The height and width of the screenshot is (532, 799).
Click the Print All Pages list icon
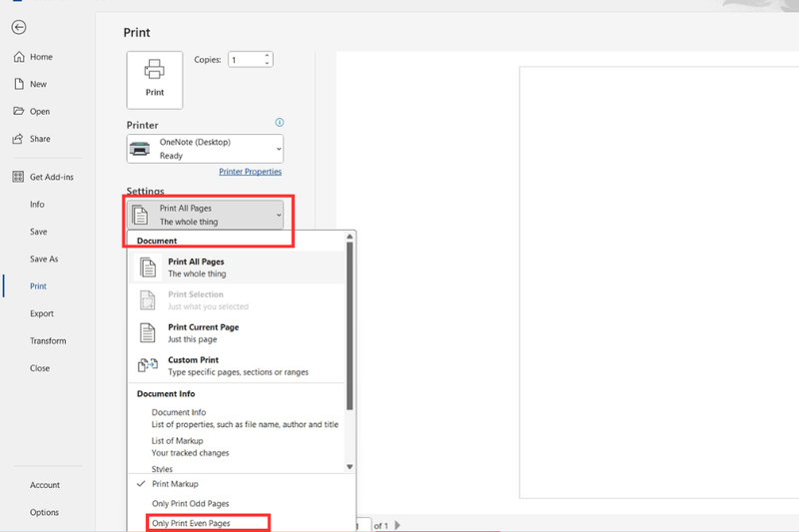click(148, 267)
